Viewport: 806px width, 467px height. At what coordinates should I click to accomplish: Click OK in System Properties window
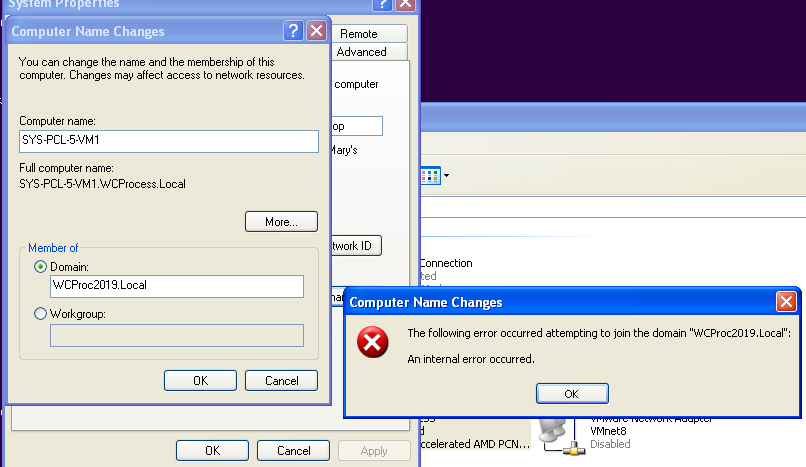212,451
